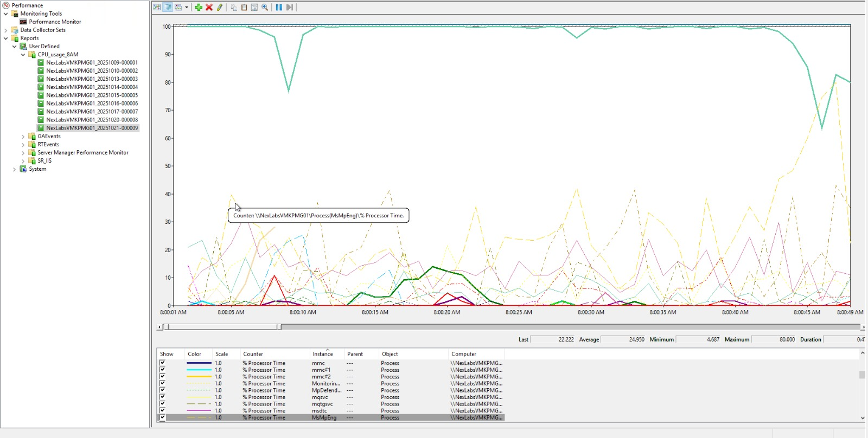Click the Data Collector Sets folder icon
Viewport: 868px width, 438px height.
tap(15, 30)
